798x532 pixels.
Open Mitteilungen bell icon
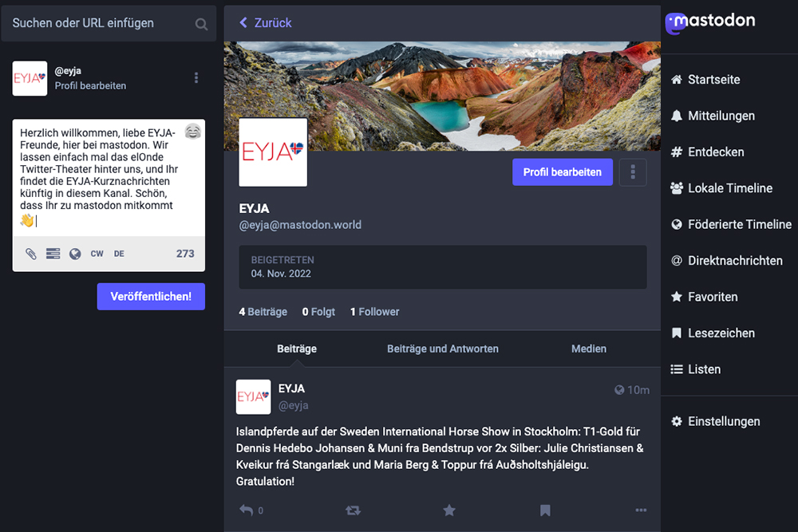pyautogui.click(x=677, y=116)
